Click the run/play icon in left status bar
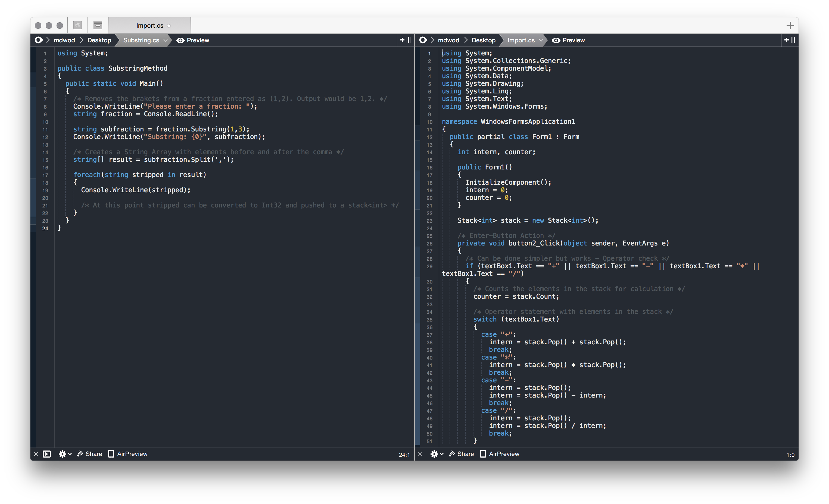The height and width of the screenshot is (504, 829). click(x=47, y=454)
